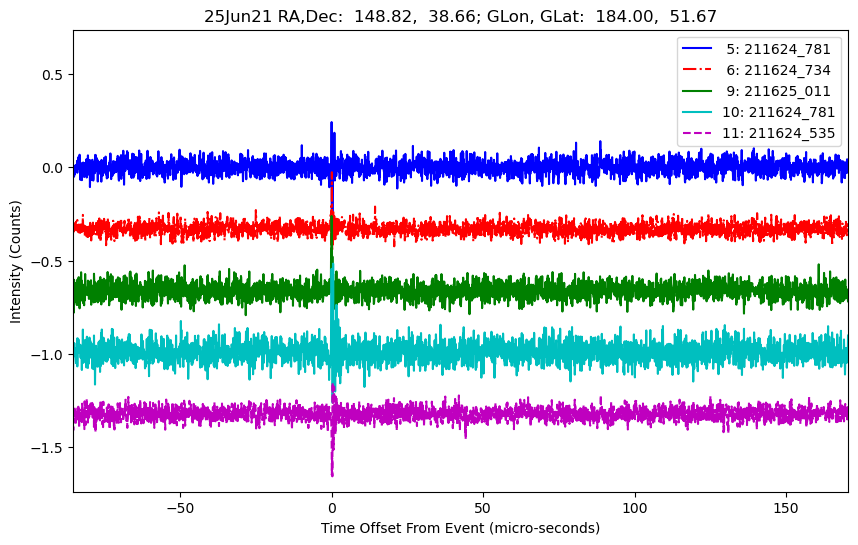The image size is (858, 545).
Task: Click y-axis tick label −1.5
Action: pyautogui.click(x=48, y=448)
